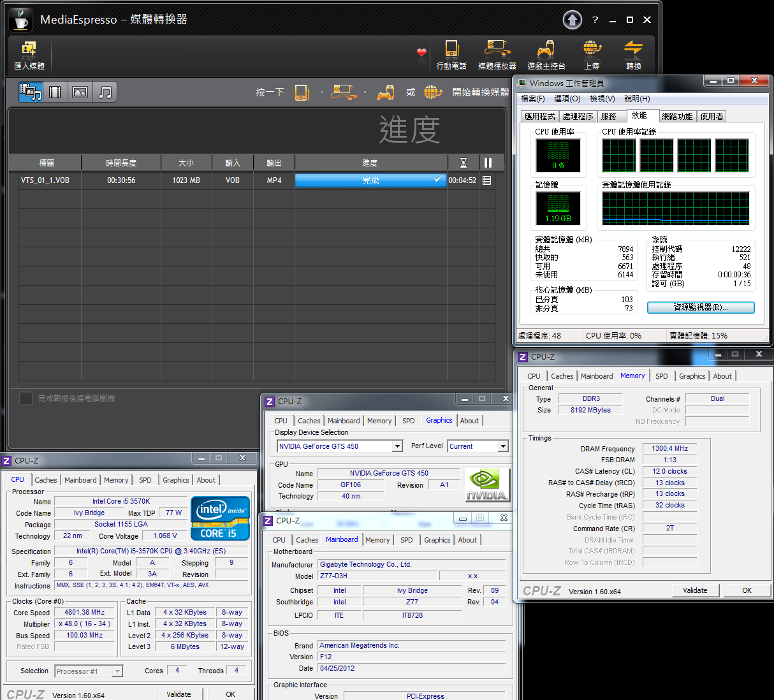
Task: Open SPD tab in CPU-Z Memory window
Action: pyautogui.click(x=662, y=376)
